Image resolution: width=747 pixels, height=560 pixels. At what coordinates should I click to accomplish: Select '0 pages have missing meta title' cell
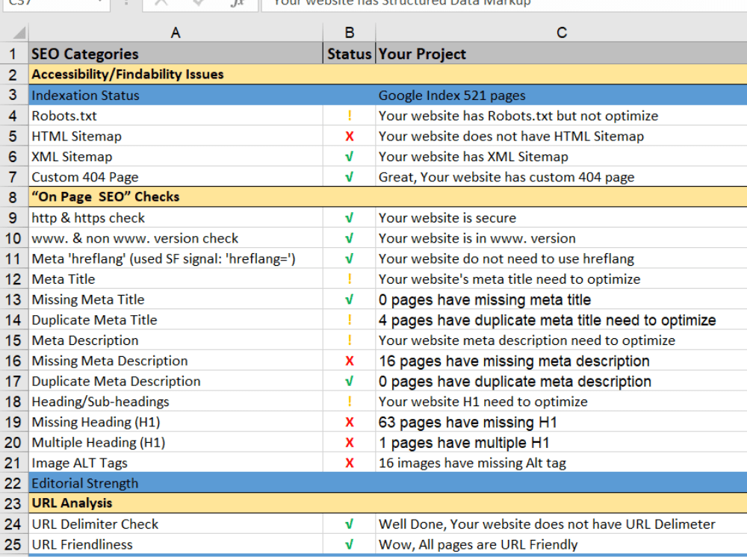(x=561, y=299)
